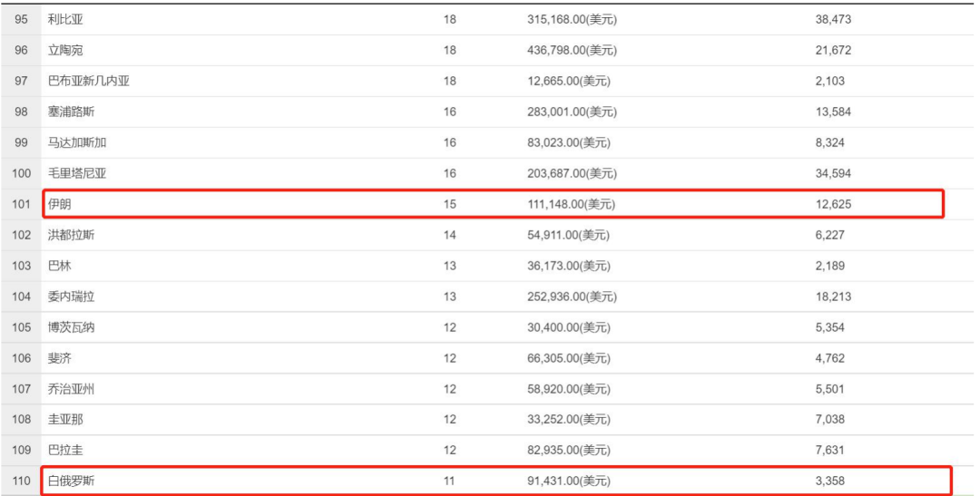Click amount 252,936.00(美元)
The image size is (980, 496).
[572, 297]
